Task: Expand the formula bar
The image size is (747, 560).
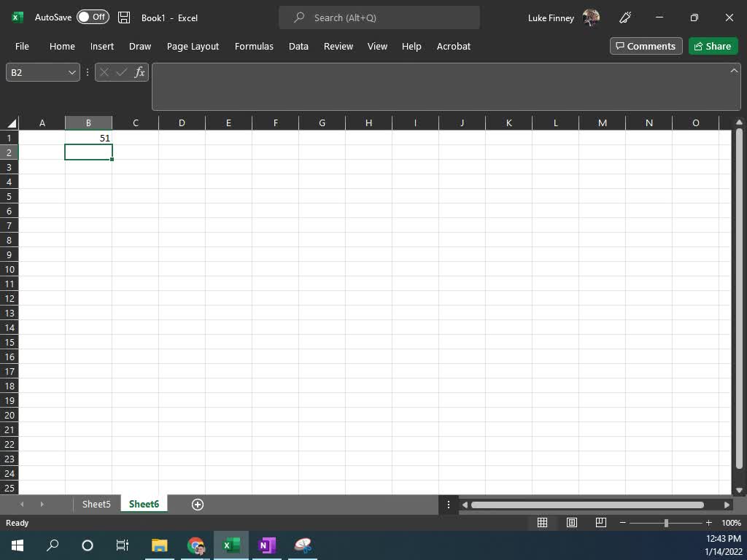Action: tap(734, 71)
